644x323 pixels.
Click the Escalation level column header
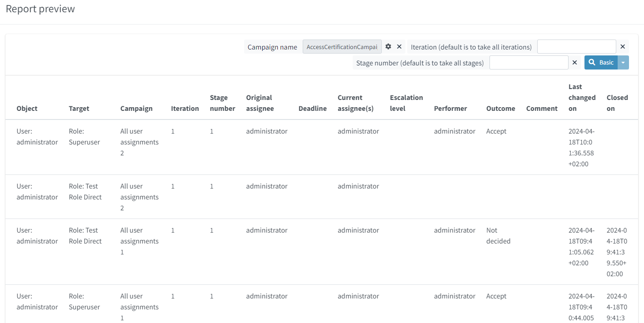406,103
